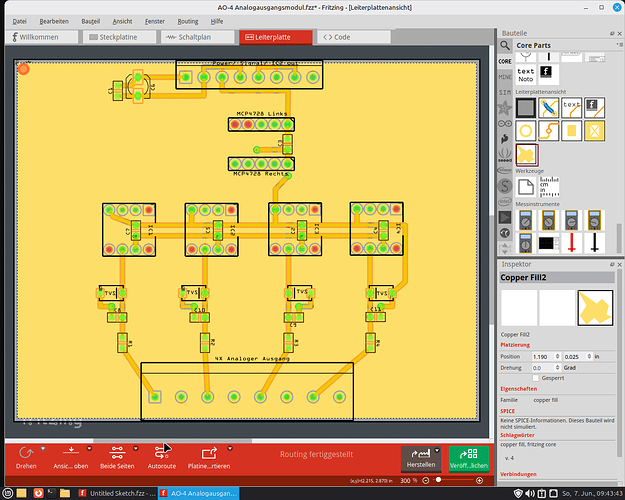Select the blank page note tool

pos(526,187)
